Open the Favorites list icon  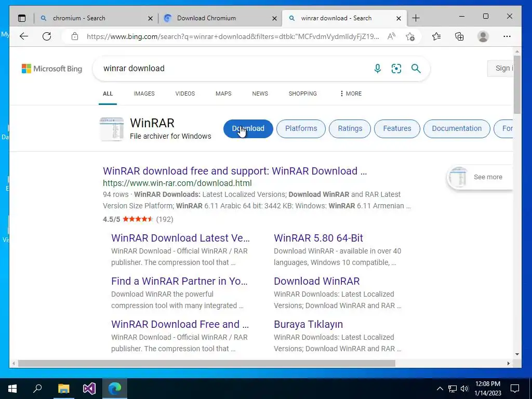tap(436, 36)
